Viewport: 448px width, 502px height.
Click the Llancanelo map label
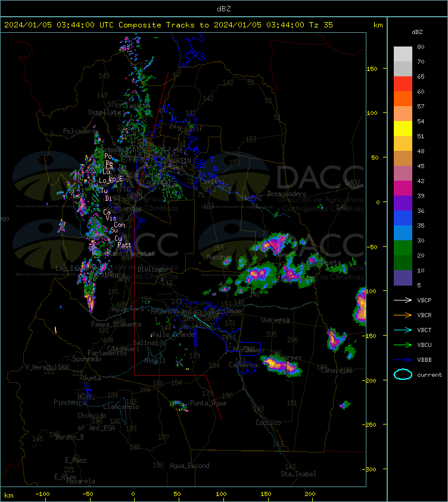point(121,407)
